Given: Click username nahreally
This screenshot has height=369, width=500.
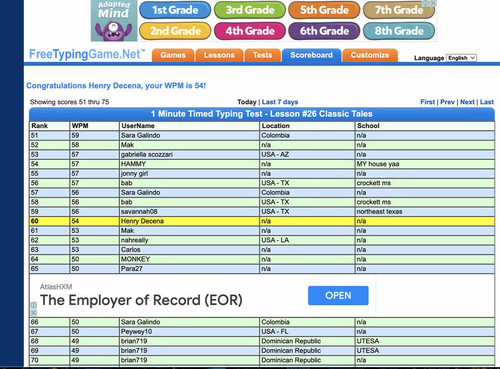Looking at the screenshot, I should click(135, 240).
